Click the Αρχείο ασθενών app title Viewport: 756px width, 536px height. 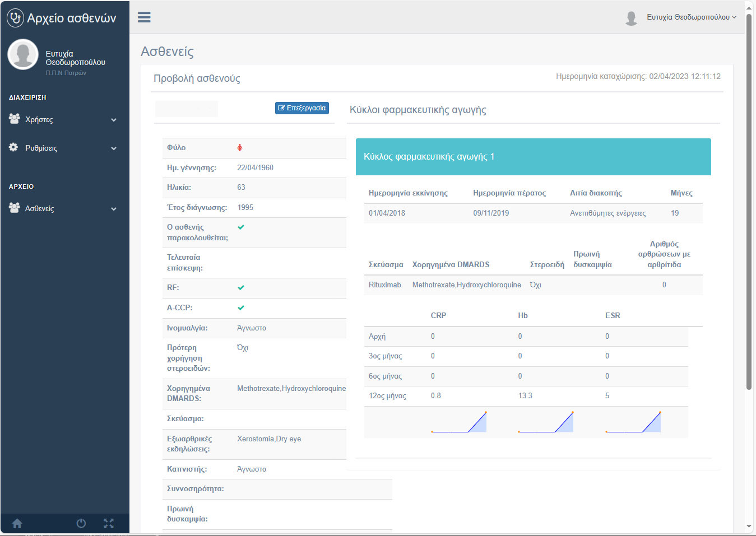point(71,18)
